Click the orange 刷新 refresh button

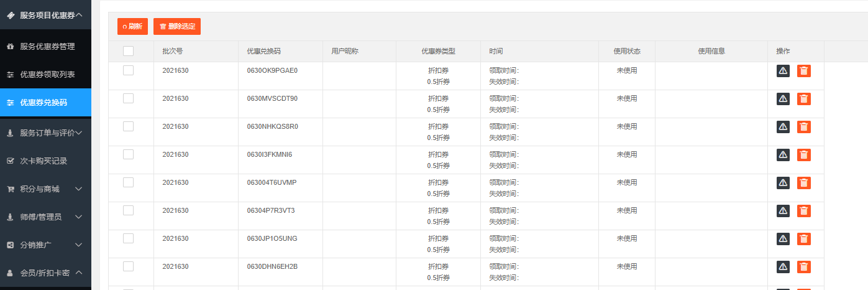[132, 27]
